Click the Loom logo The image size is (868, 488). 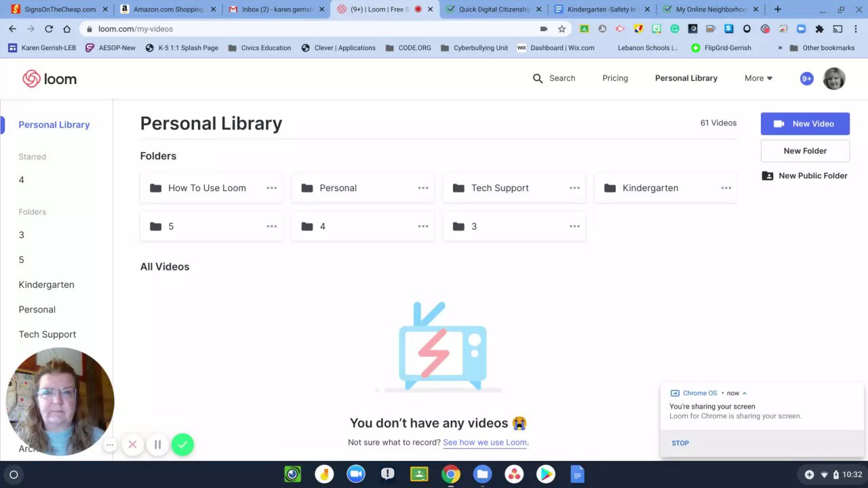point(50,79)
